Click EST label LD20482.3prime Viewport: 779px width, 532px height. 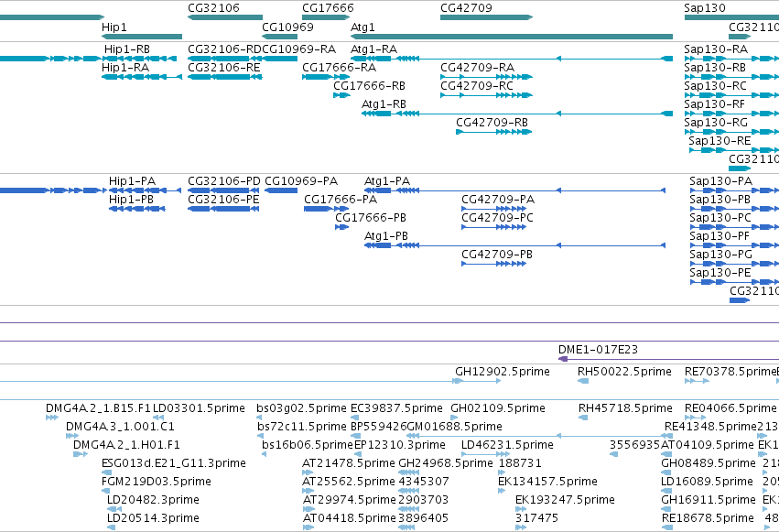[153, 500]
